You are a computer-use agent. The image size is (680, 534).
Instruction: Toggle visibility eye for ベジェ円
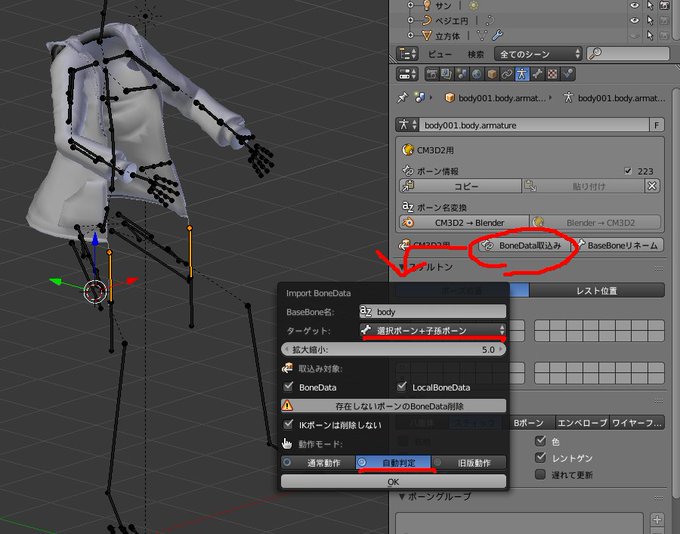pos(634,20)
